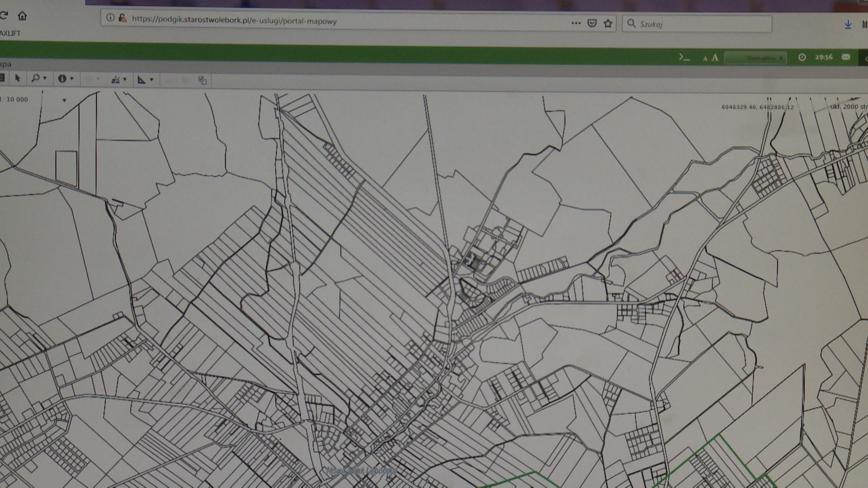Click the Nowa Wieś Lęborska map label
868x488 pixels.
pos(361,471)
